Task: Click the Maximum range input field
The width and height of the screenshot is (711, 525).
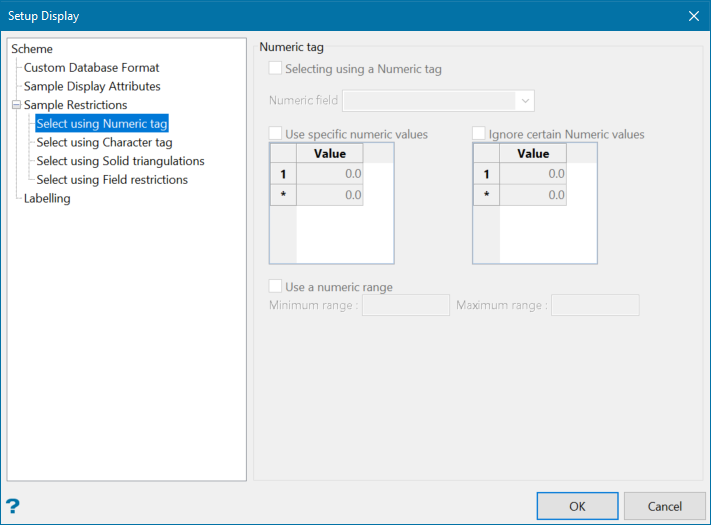Action: click(x=595, y=305)
